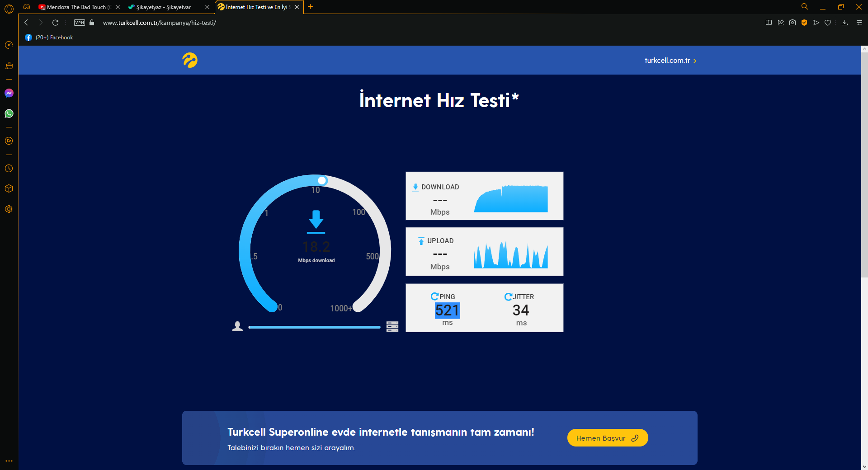Open sidebar setup three-dots menu
868x470 pixels.
9,461
